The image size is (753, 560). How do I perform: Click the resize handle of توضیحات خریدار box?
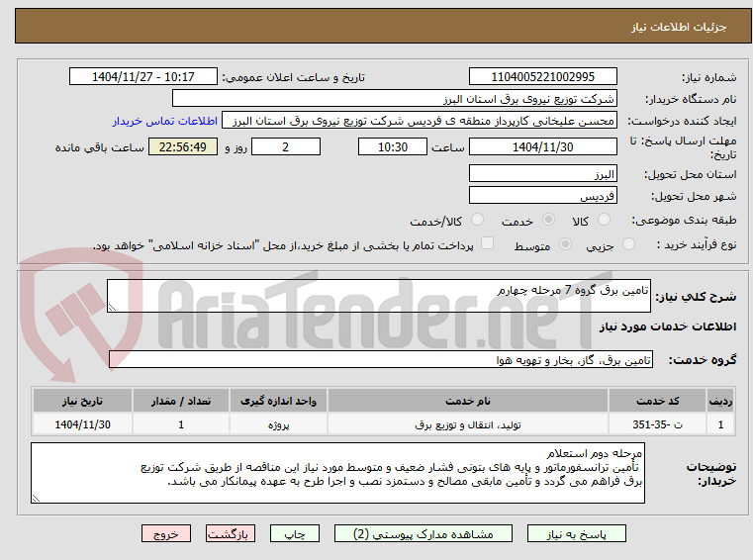point(36,498)
